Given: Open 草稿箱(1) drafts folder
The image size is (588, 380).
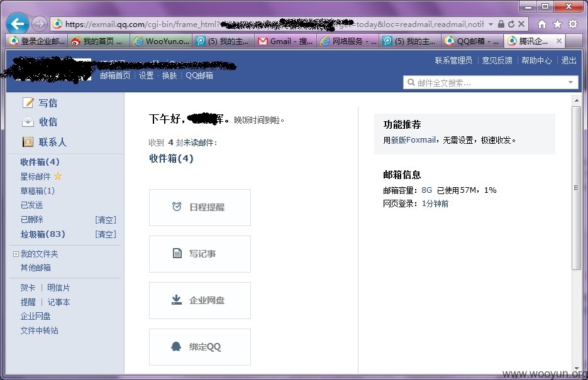Looking at the screenshot, I should (38, 191).
